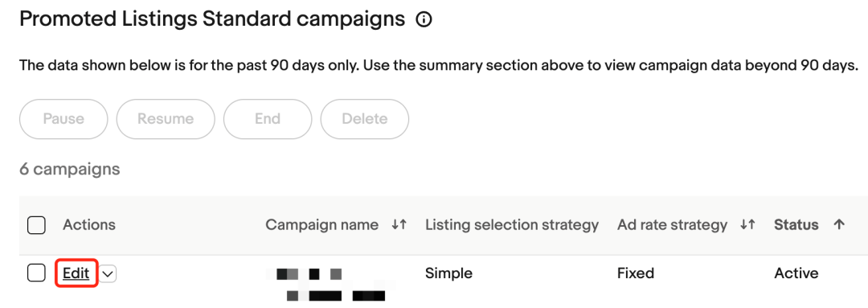Click the ascending arrow beside Status
Viewport: 868px width, 308px height.
[x=839, y=225]
